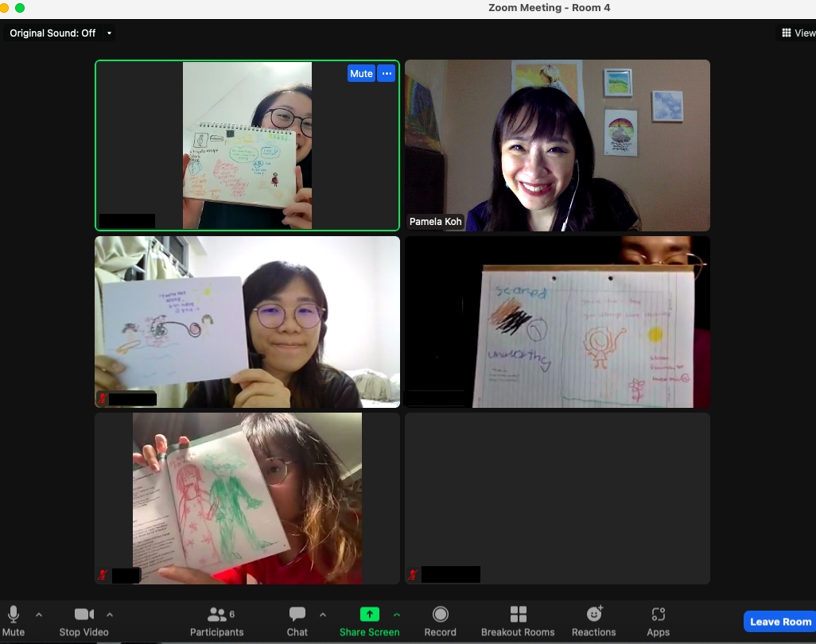Viewport: 816px width, 644px height.
Task: Open the Chat panel
Action: (297, 615)
